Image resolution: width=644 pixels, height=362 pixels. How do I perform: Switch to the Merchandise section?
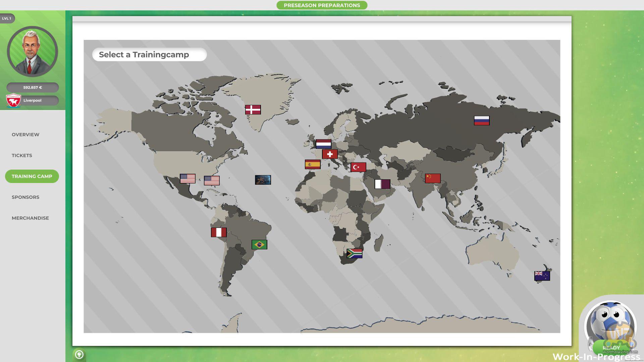(30, 218)
